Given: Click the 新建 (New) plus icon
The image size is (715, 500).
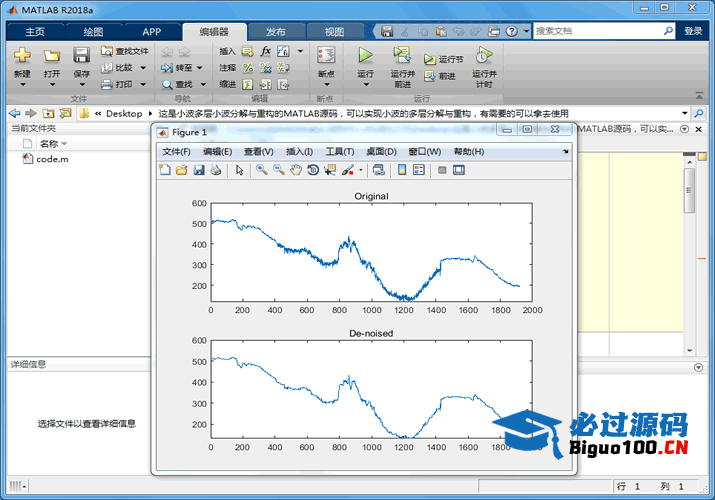Looking at the screenshot, I should pos(22,55).
